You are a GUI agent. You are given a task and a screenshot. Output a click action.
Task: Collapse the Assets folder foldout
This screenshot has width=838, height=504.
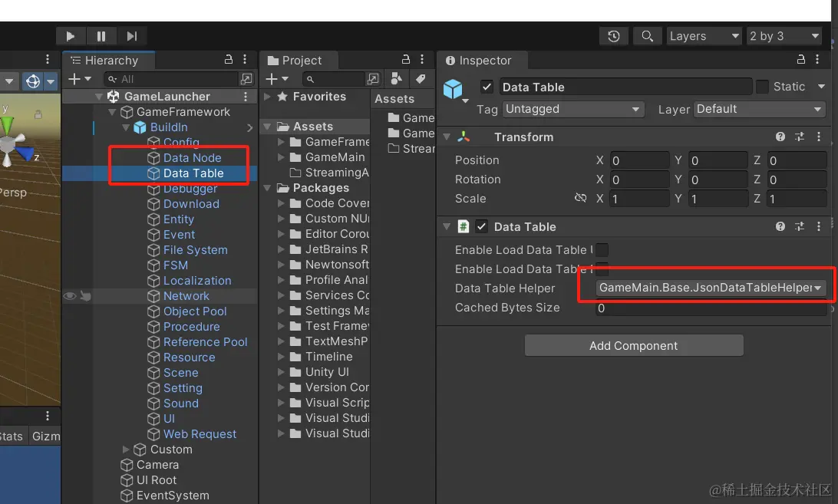click(267, 127)
